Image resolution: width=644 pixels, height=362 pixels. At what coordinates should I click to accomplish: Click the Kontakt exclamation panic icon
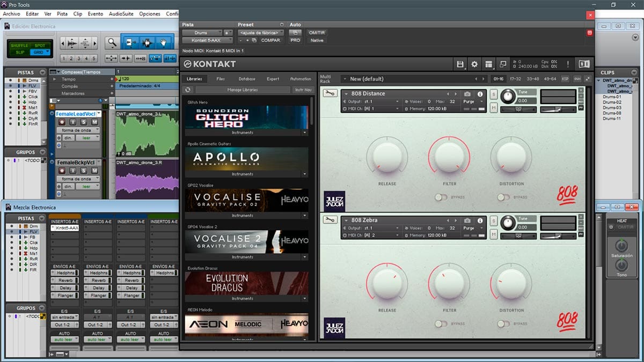pyautogui.click(x=568, y=64)
